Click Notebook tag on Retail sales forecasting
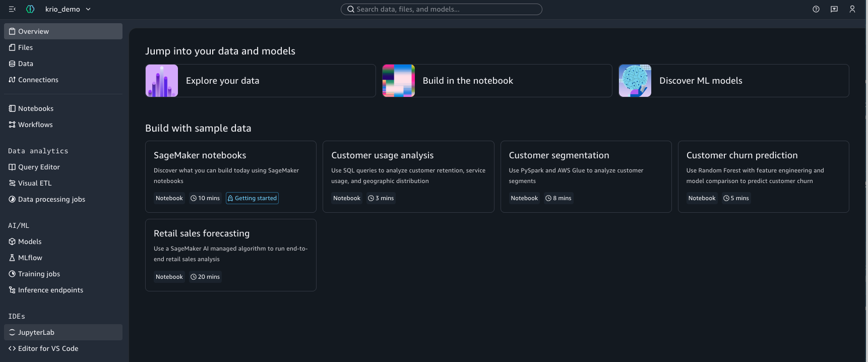 [169, 277]
